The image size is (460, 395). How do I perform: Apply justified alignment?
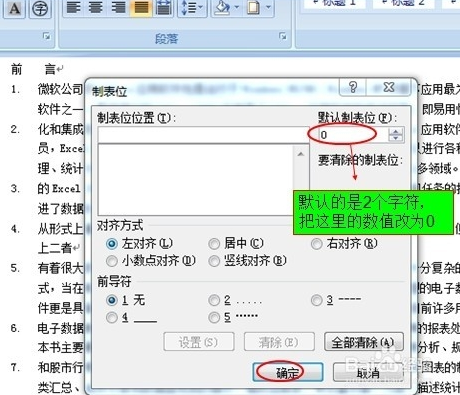(x=141, y=7)
